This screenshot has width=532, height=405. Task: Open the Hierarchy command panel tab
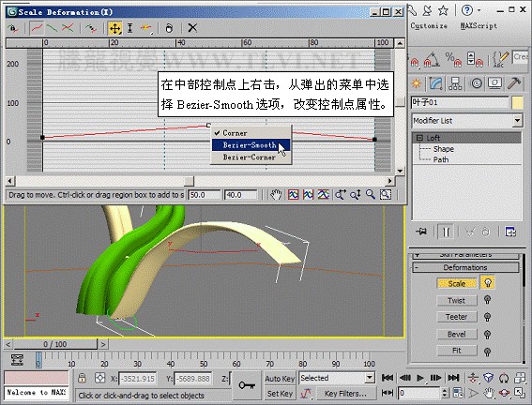tap(455, 83)
